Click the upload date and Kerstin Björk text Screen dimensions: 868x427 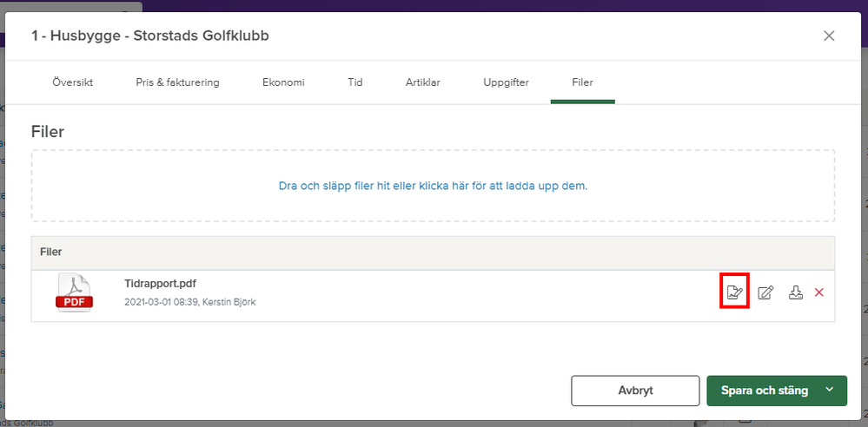[x=189, y=302]
